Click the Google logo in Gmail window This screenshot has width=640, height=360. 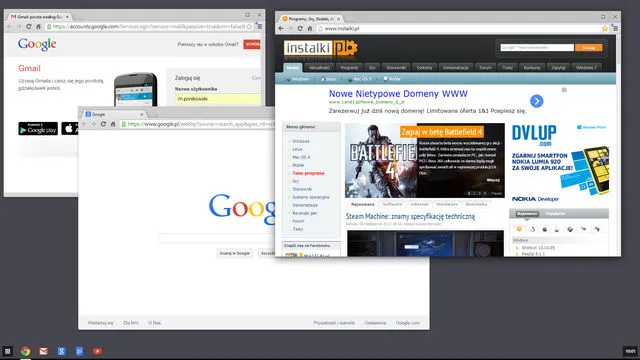[x=37, y=44]
